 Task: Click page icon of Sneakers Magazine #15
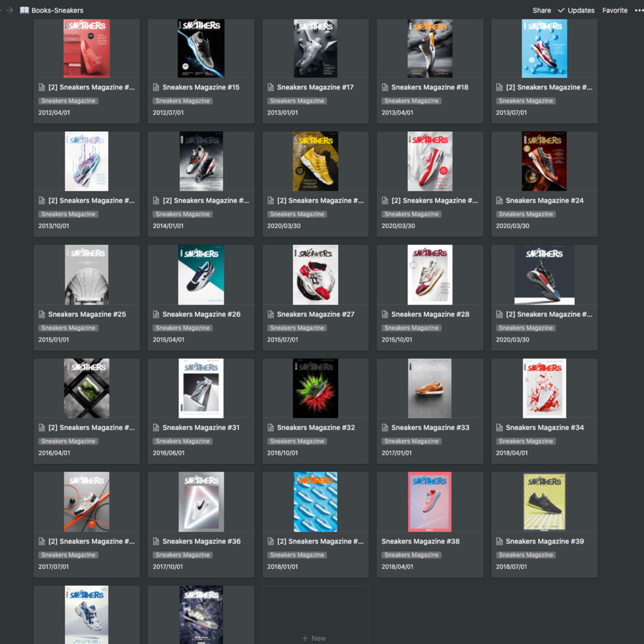tap(156, 88)
